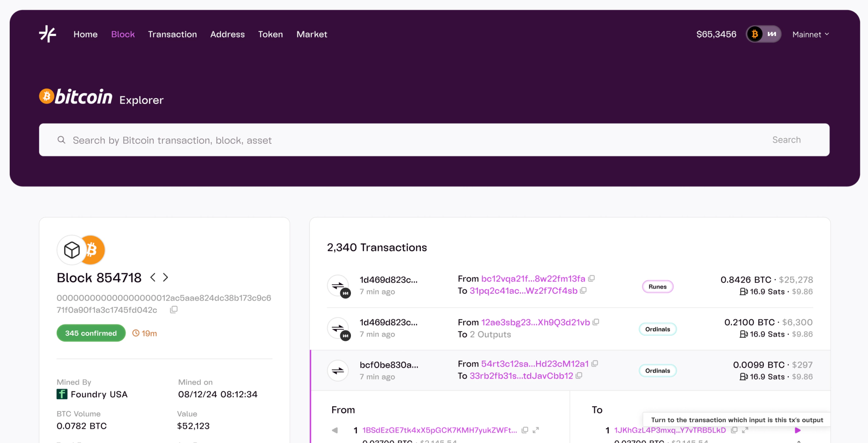Image resolution: width=868 pixels, height=443 pixels.
Task: Open the 1d469d823c transaction with 0.2100 BTC
Action: coord(389,322)
